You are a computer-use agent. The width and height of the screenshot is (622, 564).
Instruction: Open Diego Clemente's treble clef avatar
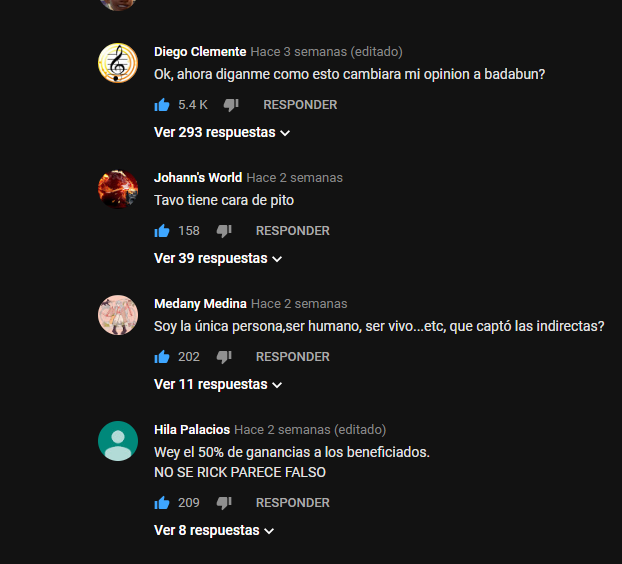coord(118,63)
